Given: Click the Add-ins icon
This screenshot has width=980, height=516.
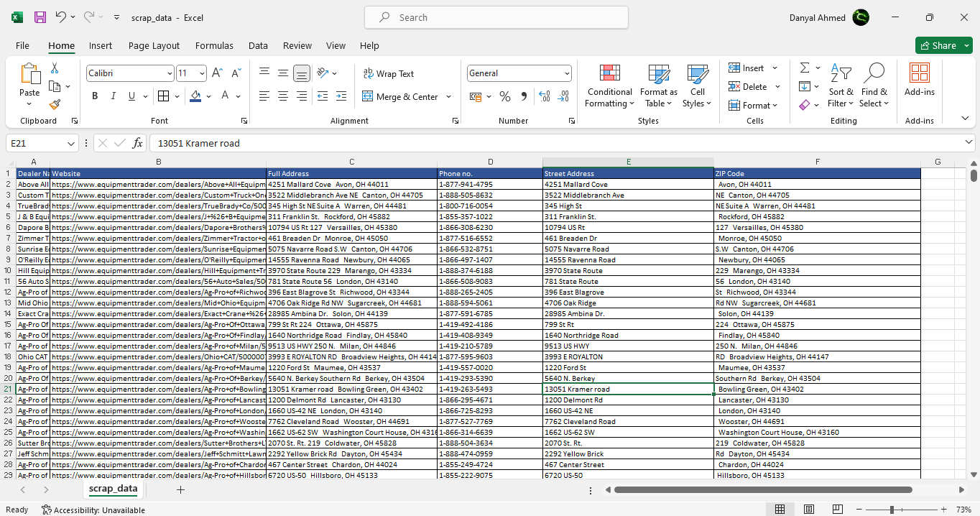Looking at the screenshot, I should (920, 79).
